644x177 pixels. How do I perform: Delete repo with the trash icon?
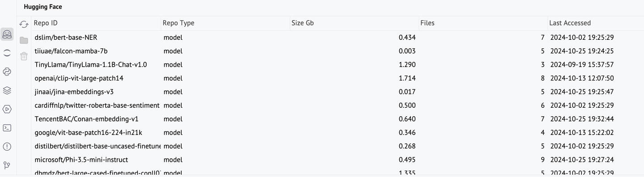click(24, 56)
